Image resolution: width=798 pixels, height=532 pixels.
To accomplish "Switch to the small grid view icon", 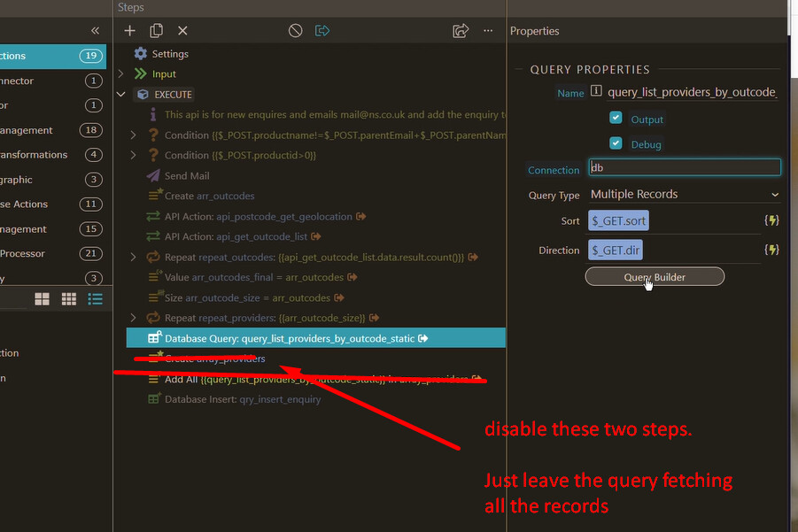I will tap(69, 299).
